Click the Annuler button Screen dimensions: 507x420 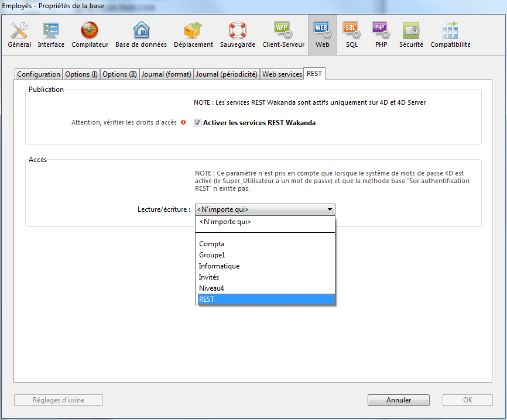(x=399, y=400)
